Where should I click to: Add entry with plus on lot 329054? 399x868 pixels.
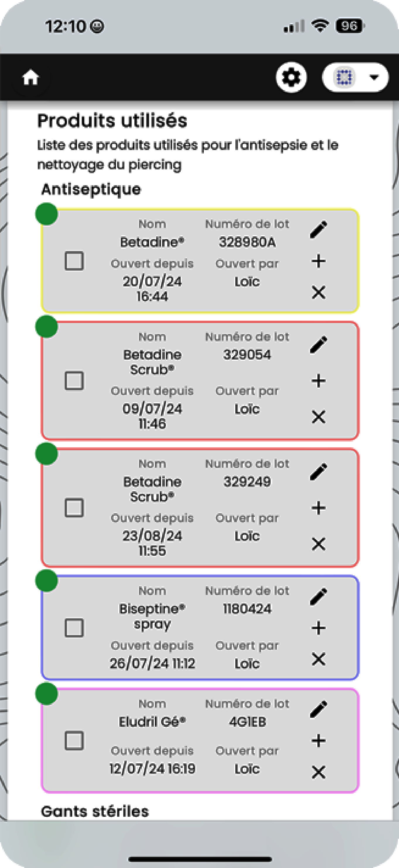coord(318,381)
